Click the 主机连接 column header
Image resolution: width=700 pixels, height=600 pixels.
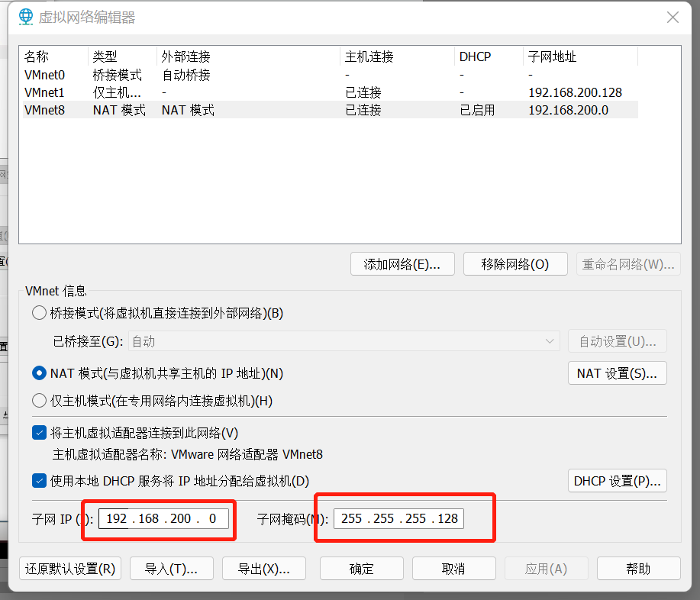click(397, 56)
